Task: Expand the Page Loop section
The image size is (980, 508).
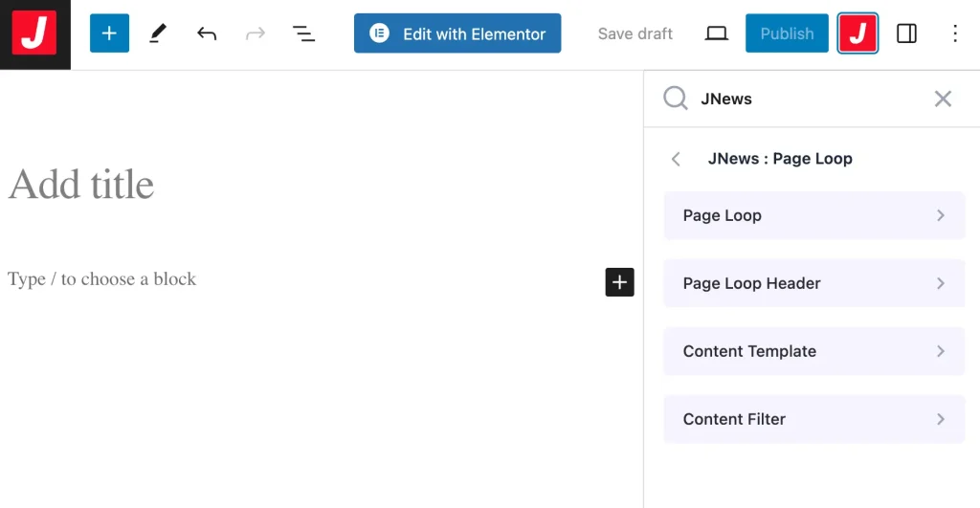Action: (x=813, y=215)
